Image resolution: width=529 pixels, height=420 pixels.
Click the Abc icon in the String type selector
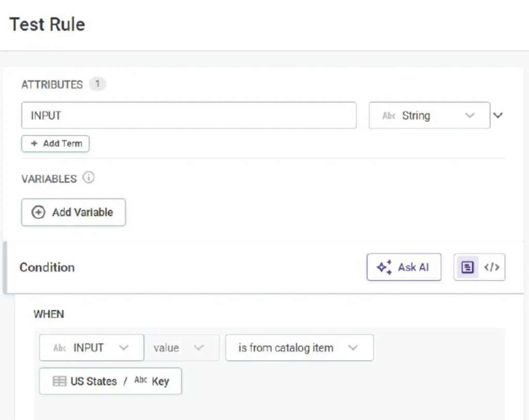pyautogui.click(x=388, y=116)
